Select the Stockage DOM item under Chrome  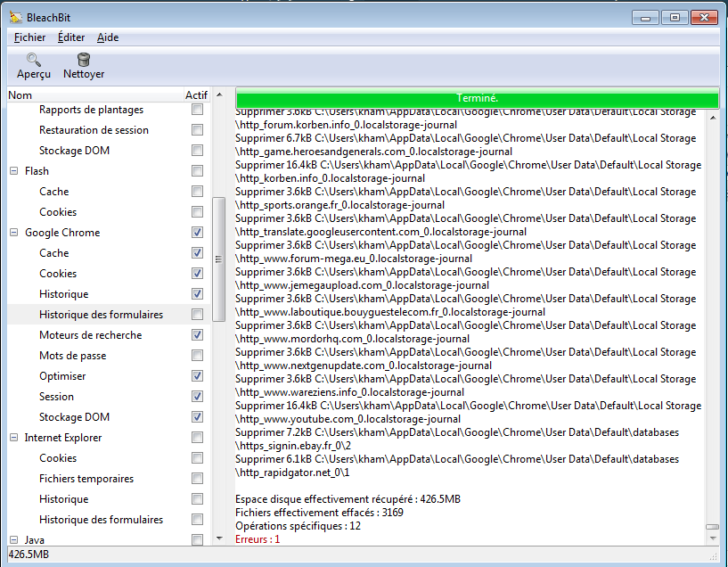(74, 417)
